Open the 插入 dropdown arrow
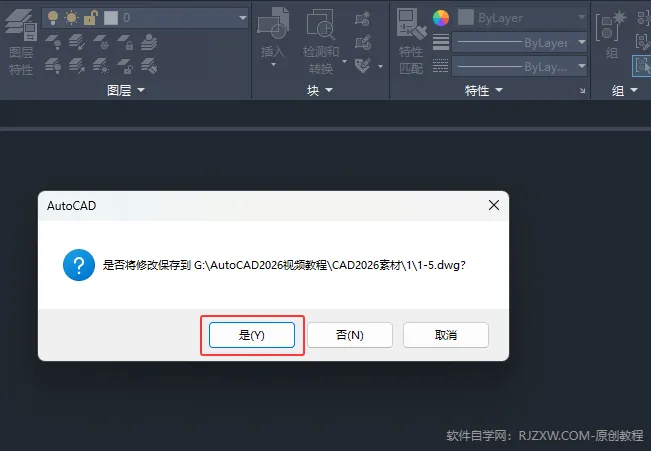651x451 pixels. click(x=273, y=65)
